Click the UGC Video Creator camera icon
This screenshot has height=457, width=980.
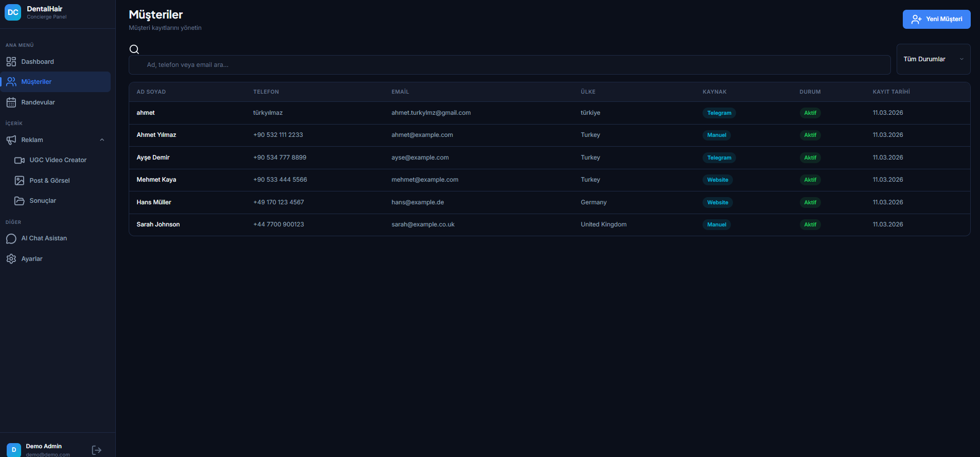click(x=20, y=160)
